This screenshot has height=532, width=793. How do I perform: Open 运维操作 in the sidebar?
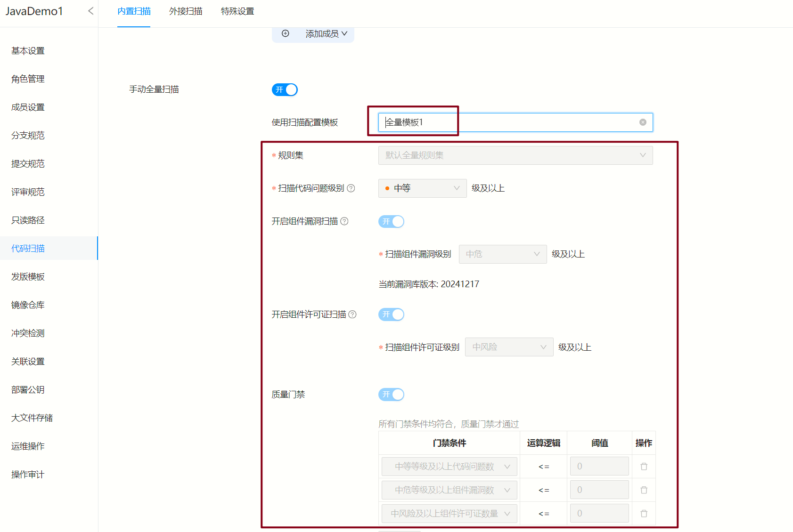[28, 446]
